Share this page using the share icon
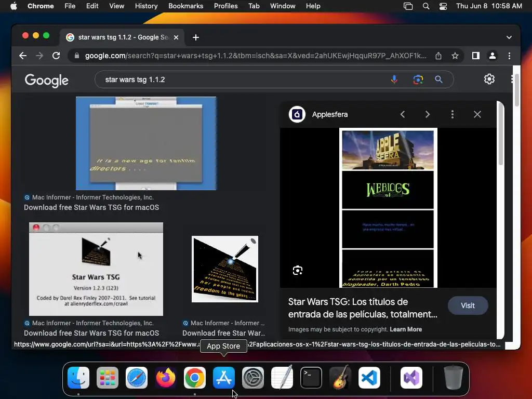 click(438, 56)
